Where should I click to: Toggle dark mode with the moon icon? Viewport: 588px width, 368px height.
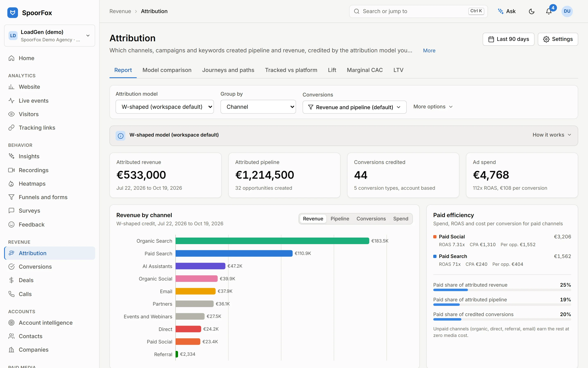click(532, 11)
